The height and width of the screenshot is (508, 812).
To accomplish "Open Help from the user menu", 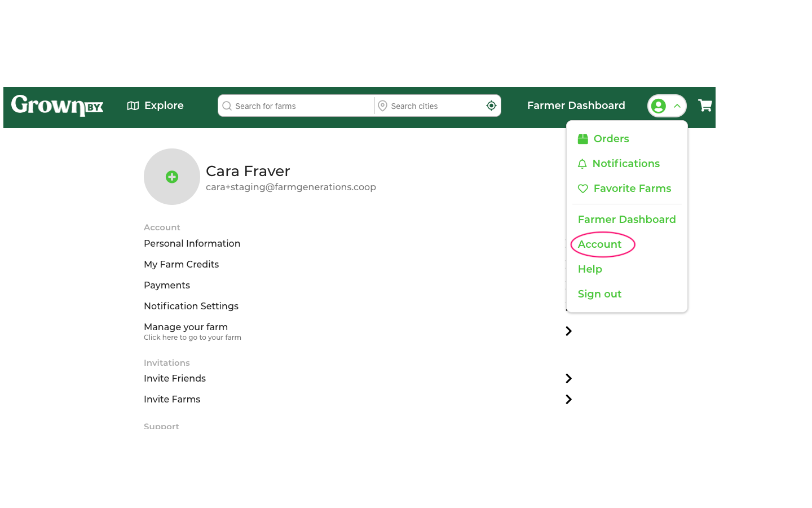I will coord(590,269).
